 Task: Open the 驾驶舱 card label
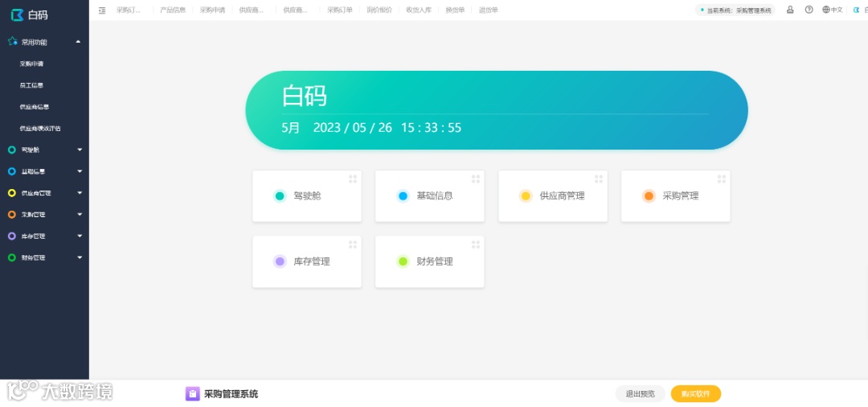click(x=307, y=196)
